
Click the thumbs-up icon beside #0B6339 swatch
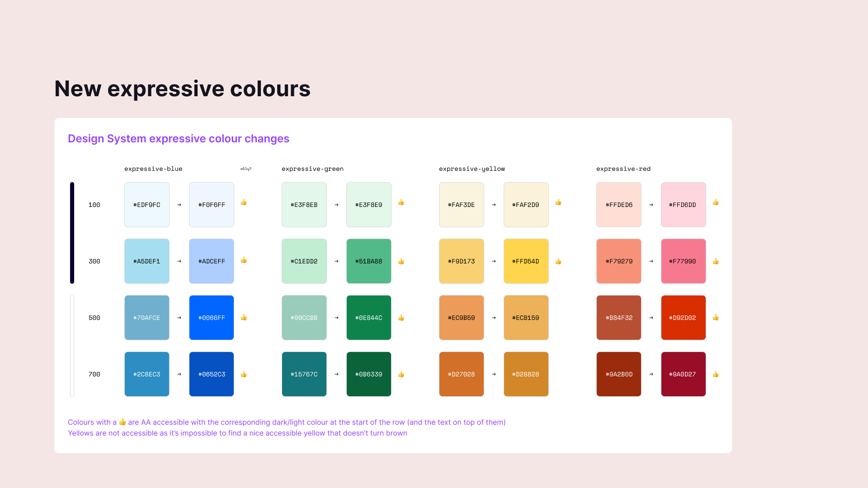[401, 375]
